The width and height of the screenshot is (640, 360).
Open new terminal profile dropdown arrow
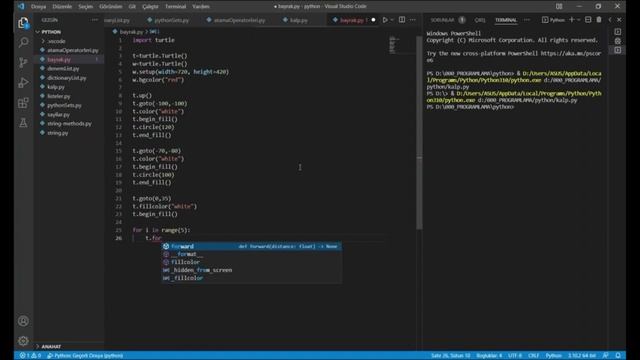click(578, 20)
